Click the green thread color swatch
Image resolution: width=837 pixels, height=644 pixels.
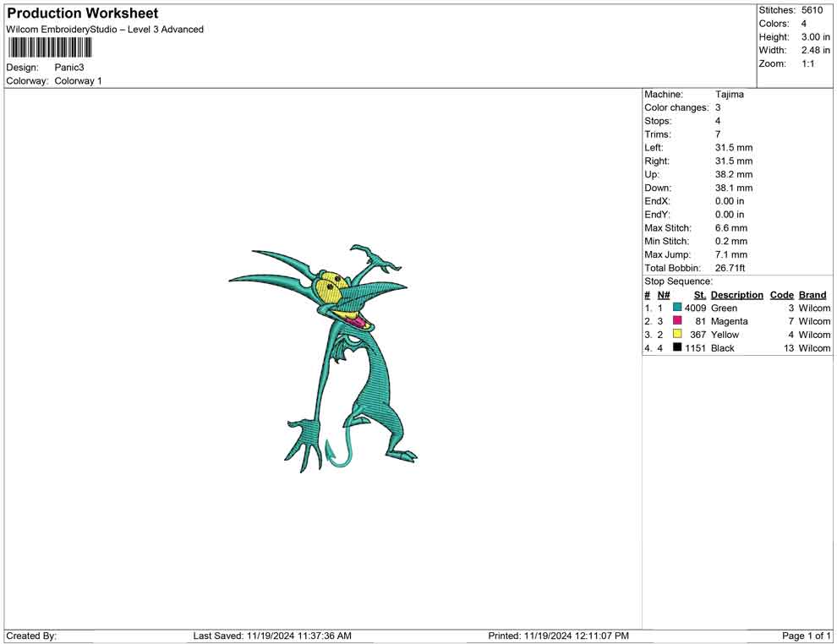point(677,308)
